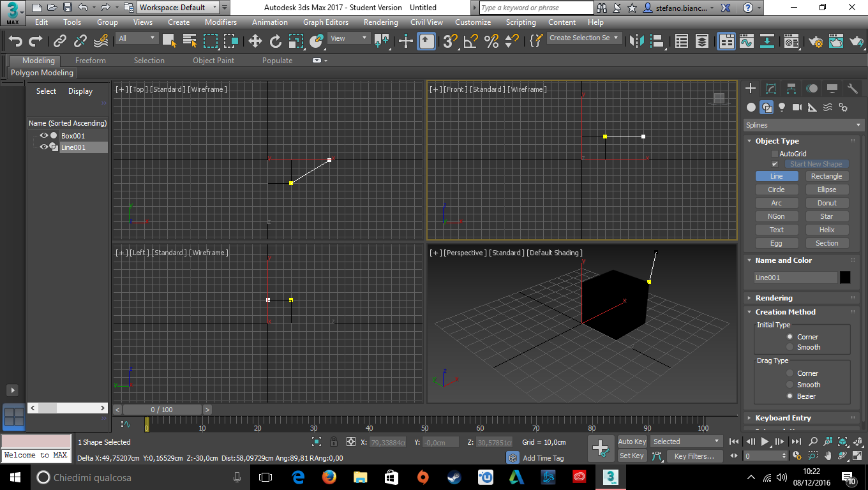Open the Scripting menu
The image size is (868, 490).
521,22
